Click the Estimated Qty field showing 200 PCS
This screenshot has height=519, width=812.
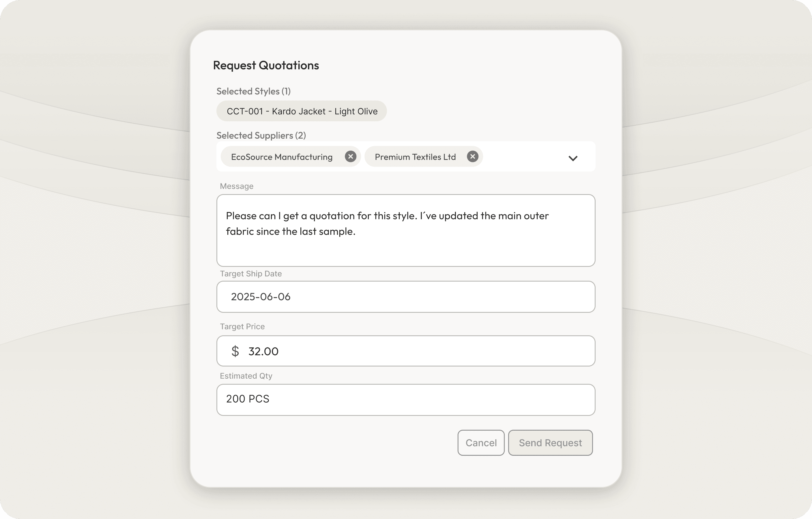(x=405, y=399)
